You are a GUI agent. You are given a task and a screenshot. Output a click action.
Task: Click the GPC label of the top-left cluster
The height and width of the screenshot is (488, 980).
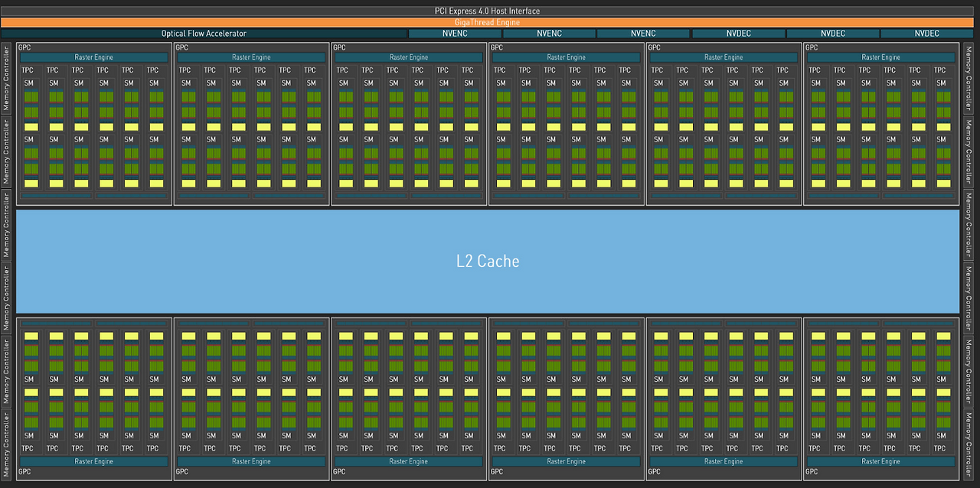(24, 47)
